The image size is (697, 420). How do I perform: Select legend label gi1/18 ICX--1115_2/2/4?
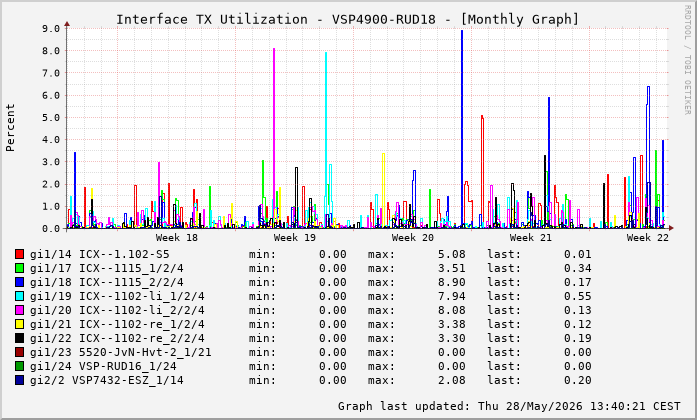click(107, 282)
